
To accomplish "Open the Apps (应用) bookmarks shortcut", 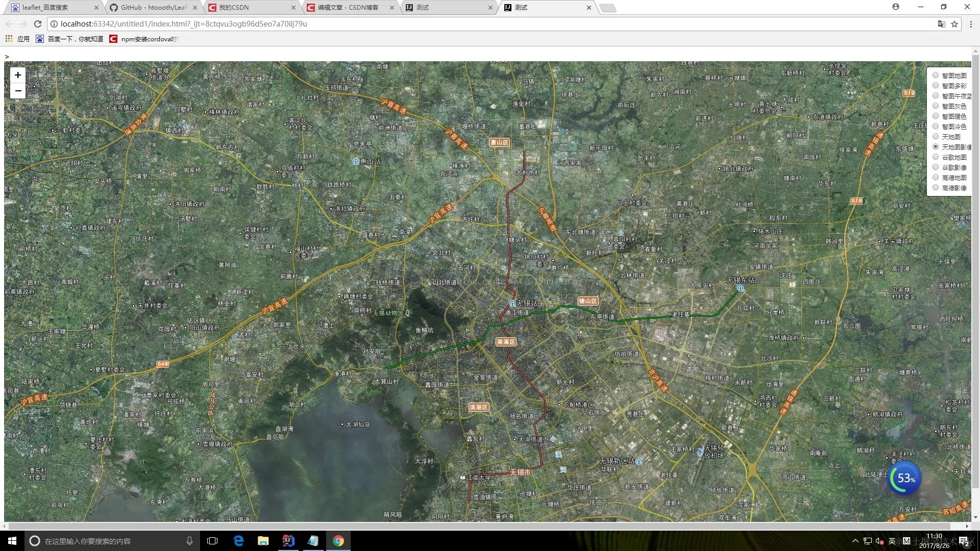I will (18, 39).
